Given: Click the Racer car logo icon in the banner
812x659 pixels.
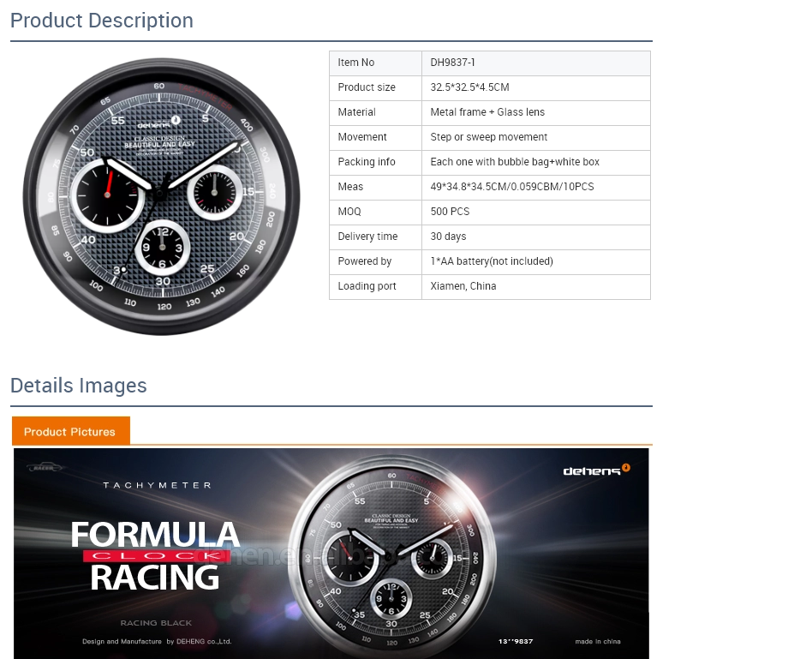Looking at the screenshot, I should [44, 467].
